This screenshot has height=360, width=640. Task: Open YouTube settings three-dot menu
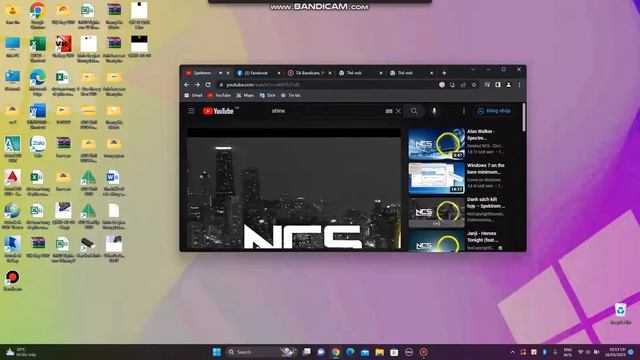tap(464, 111)
